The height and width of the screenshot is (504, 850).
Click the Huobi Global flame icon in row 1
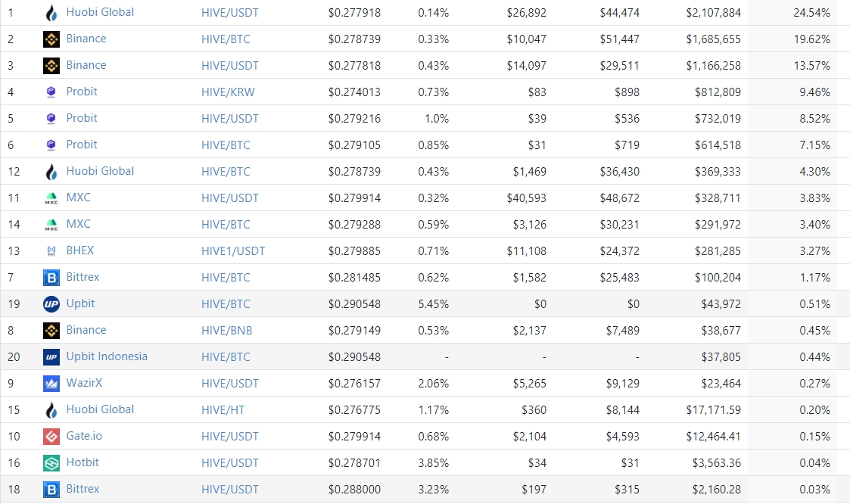pyautogui.click(x=51, y=12)
